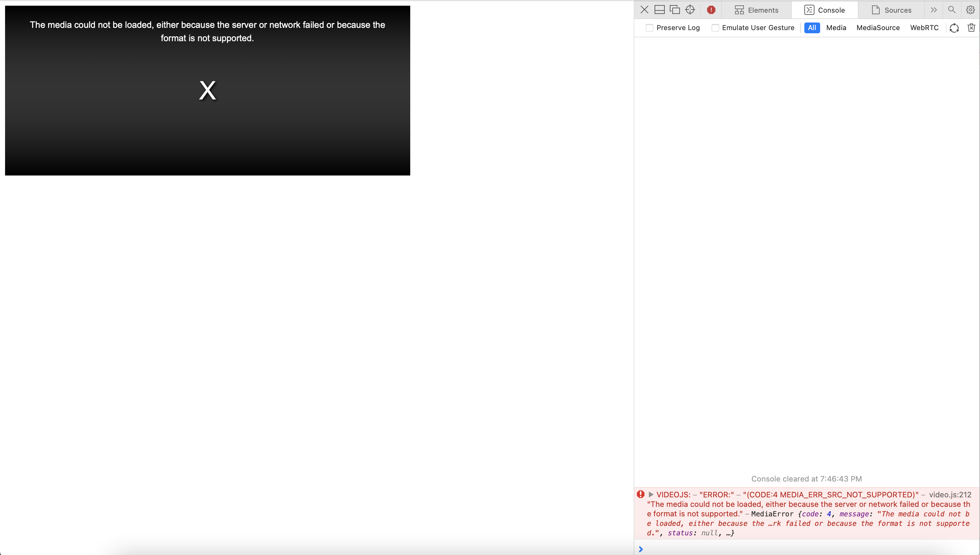Detach inspector into separate window
Image resolution: width=980 pixels, height=555 pixels.
(x=675, y=10)
